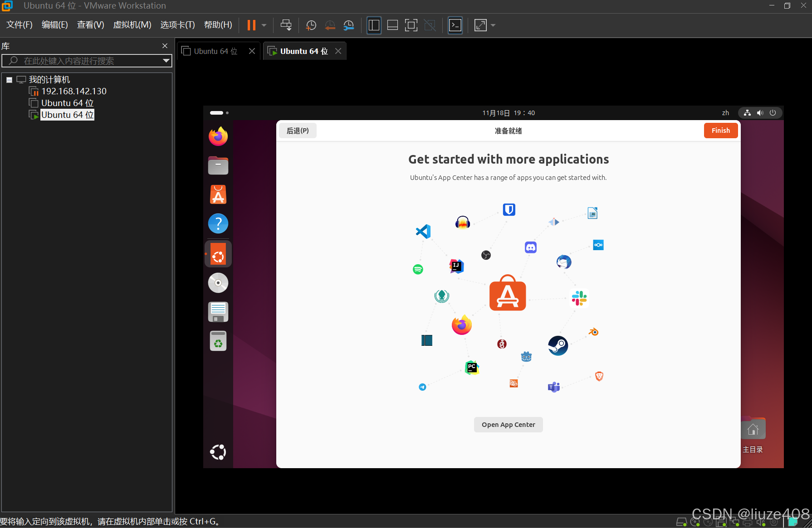Click the Slack icon in illustration
Viewport: 812px width, 528px height.
pos(579,298)
